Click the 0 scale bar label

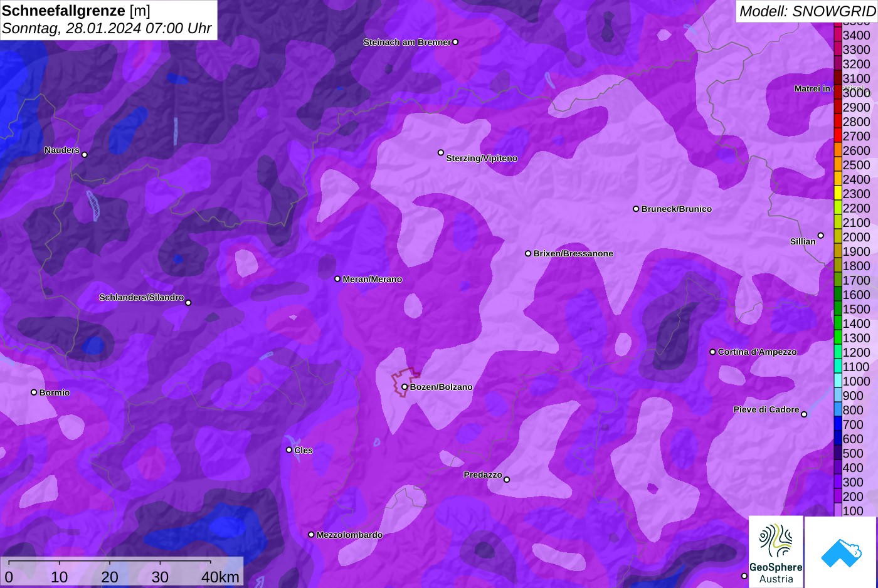tap(9, 577)
